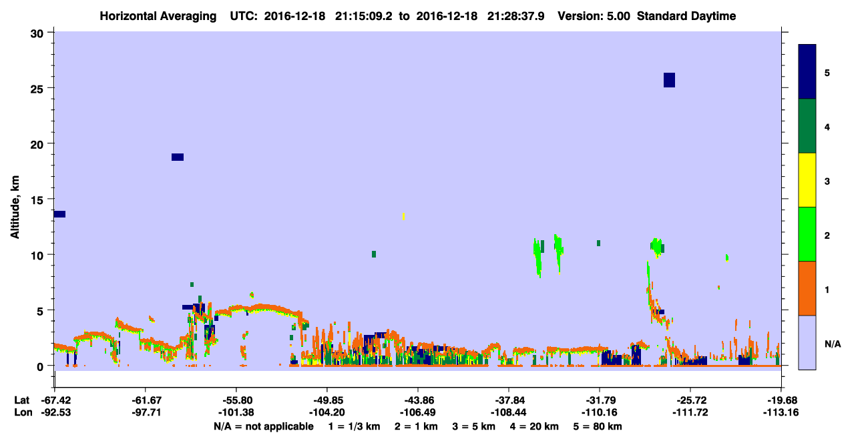Screen dimensions: 868x445
Task: Click the longitude value '-108.44'
Action: [x=509, y=412]
